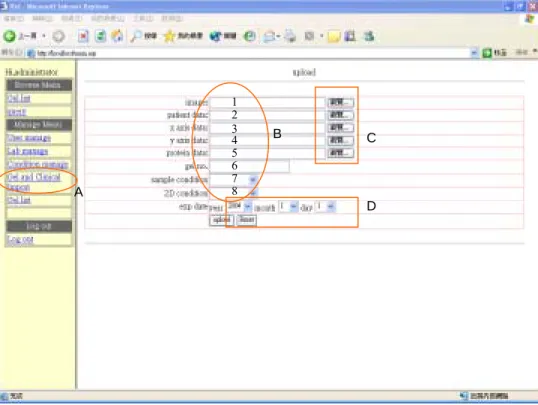The height and width of the screenshot is (405, 538).
Task: Open the Back button history arrow
Action: click(44, 36)
